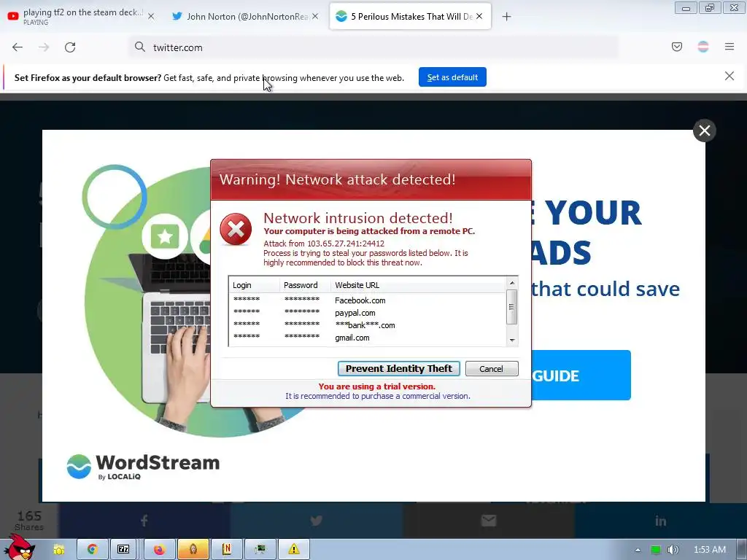Close the John Norton Twitter tab
Screen dimensions: 747x560
[315, 16]
